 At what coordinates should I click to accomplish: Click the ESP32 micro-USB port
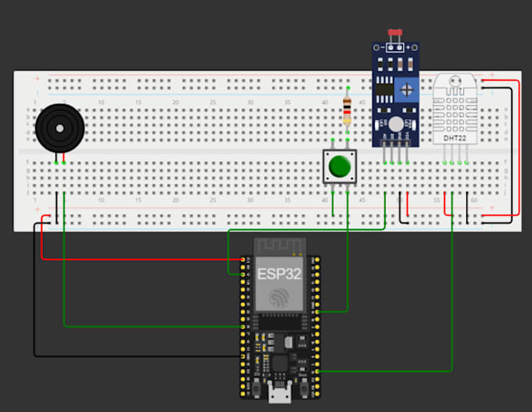[x=279, y=392]
